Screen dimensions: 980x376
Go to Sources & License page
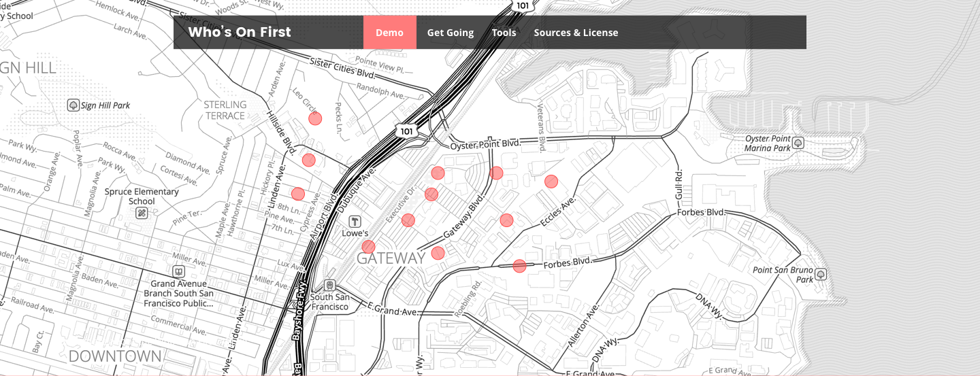(576, 33)
